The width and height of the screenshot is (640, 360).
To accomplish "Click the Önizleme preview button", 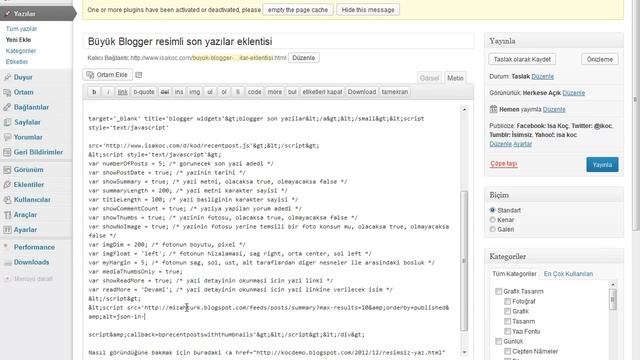I will (600, 59).
